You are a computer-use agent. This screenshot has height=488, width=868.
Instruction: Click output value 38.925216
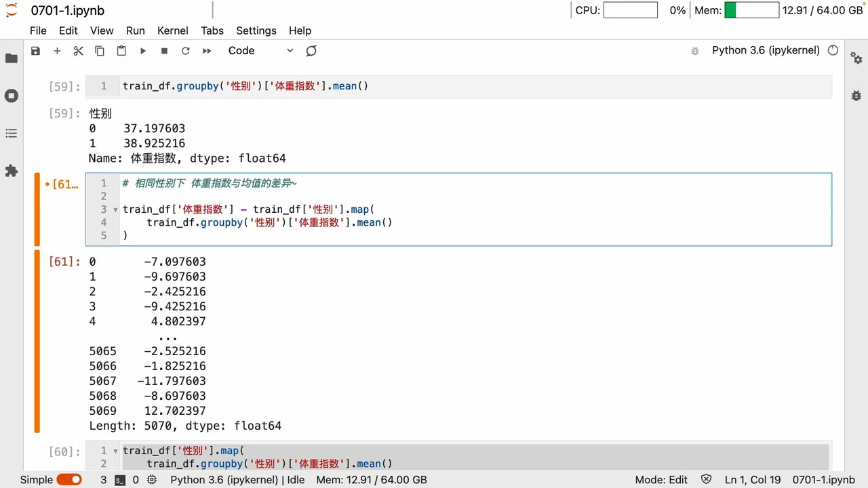[x=154, y=144]
